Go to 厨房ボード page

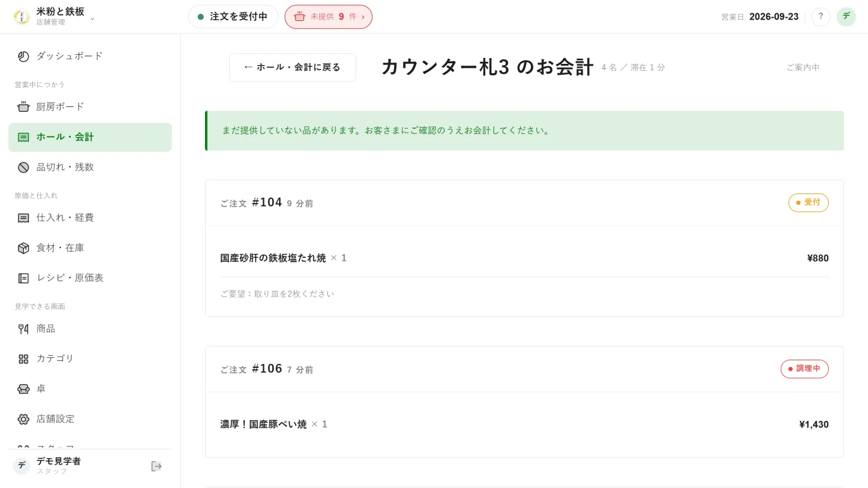tap(90, 107)
